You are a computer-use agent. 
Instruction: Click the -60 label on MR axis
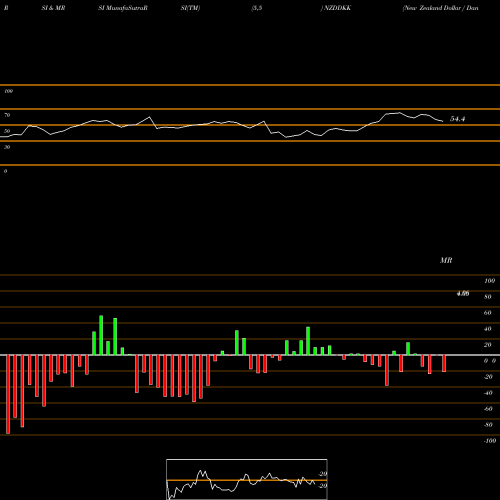488,409
